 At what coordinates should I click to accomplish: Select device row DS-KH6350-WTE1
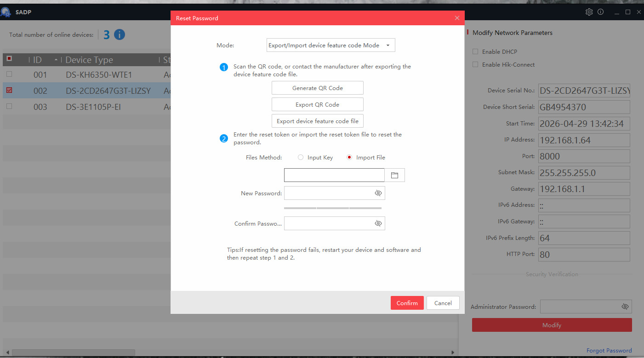pos(86,74)
